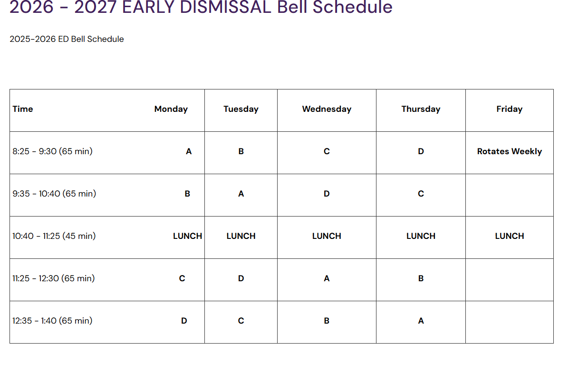Screen dimensions: 588x365
Task: Select Wednesday's LUNCH cell
Action: [x=327, y=236]
